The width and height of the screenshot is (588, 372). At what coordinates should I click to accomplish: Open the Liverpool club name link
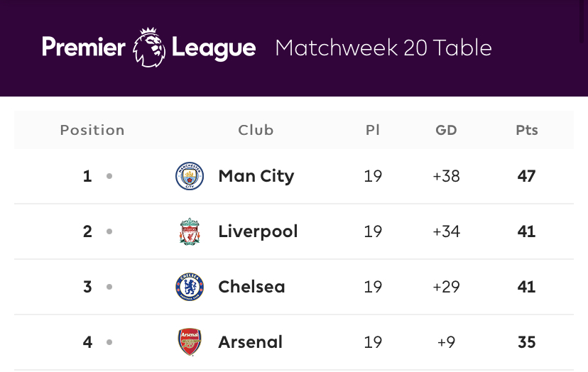coord(258,231)
